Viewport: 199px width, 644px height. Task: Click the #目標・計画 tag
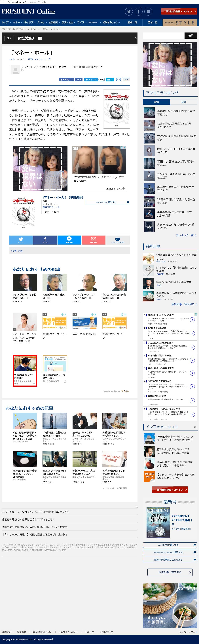coord(17,251)
